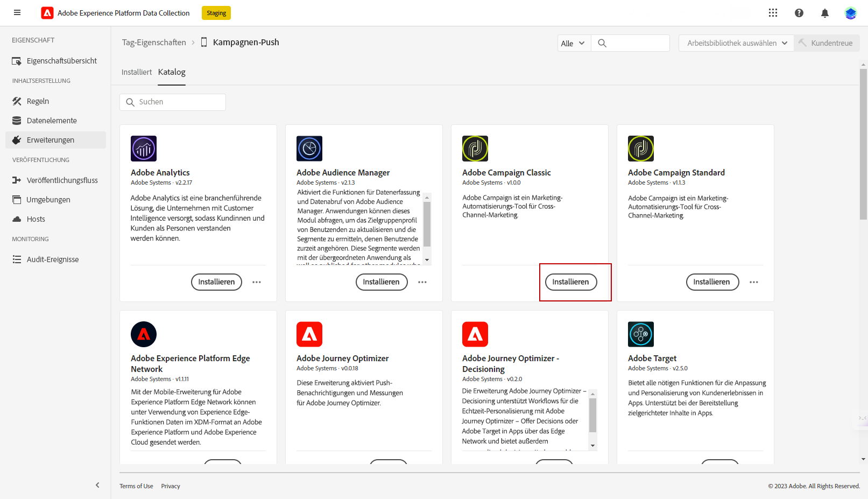This screenshot has width=868, height=499.
Task: Click the Adobe Experience Platform Data Collection title
Action: (x=124, y=13)
